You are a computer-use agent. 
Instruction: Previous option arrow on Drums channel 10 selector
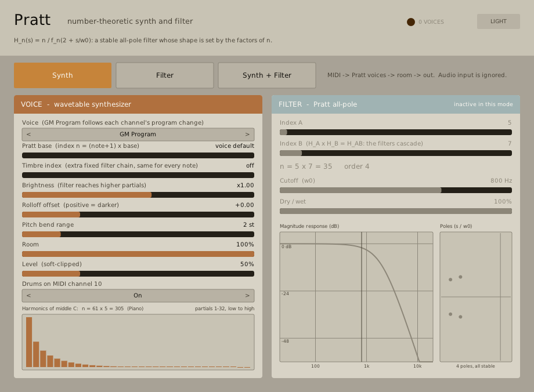pos(28,296)
